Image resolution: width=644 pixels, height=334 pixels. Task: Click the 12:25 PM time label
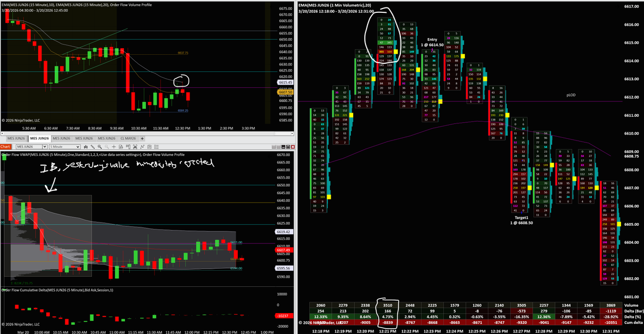[x=476, y=331]
